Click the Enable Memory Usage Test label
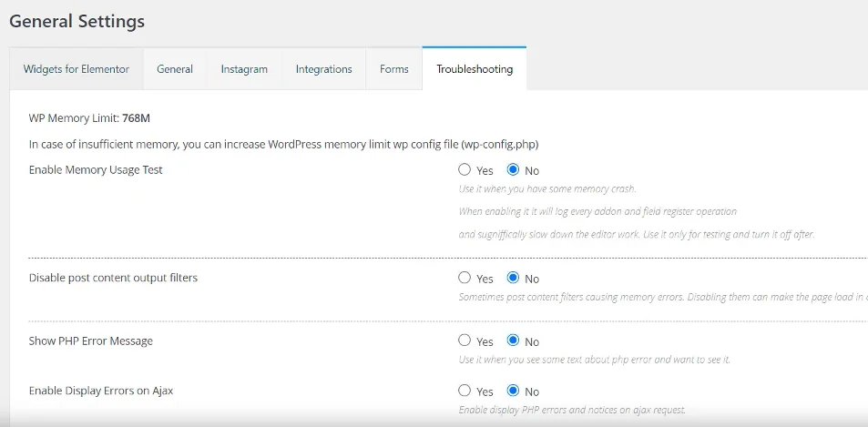Viewport: 868px width, 427px height. 96,170
